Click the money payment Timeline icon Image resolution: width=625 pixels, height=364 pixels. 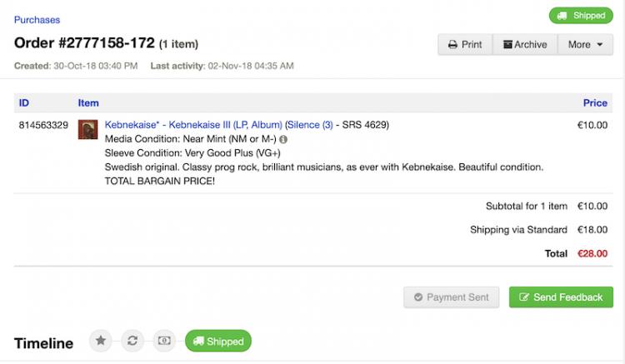coord(164,341)
